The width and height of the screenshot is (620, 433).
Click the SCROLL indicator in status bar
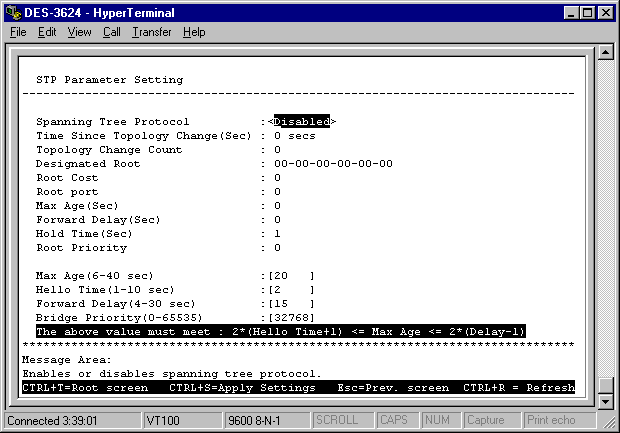pos(345,421)
